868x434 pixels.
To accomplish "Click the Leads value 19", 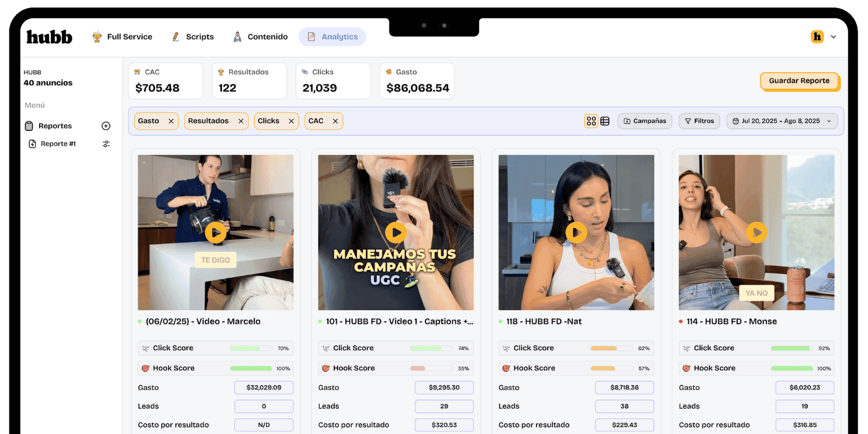I will (x=805, y=406).
